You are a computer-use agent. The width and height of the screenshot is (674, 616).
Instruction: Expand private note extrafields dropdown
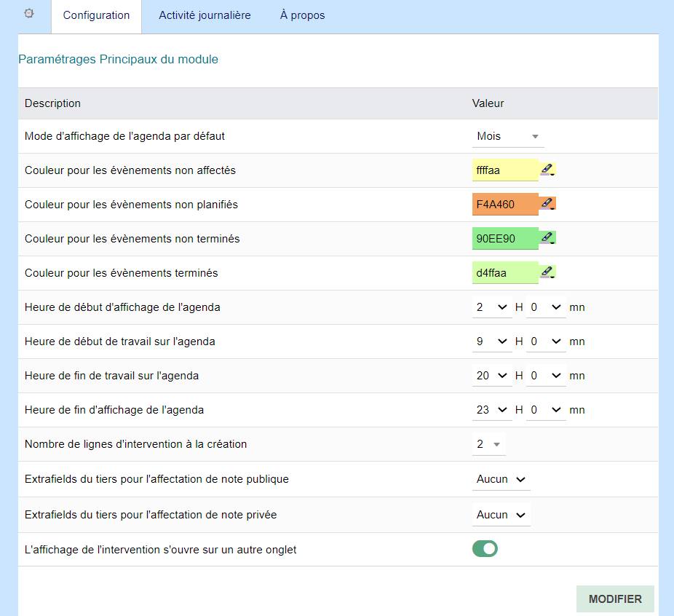pyautogui.click(x=501, y=515)
